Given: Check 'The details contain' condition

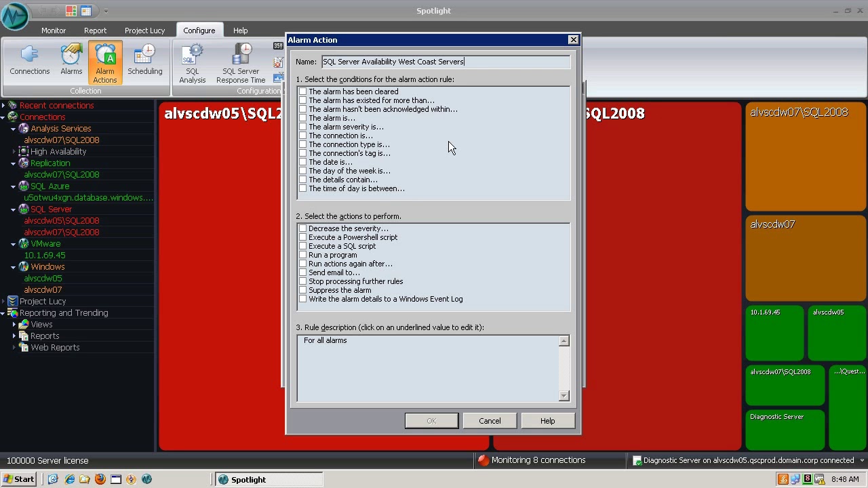Looking at the screenshot, I should point(303,180).
